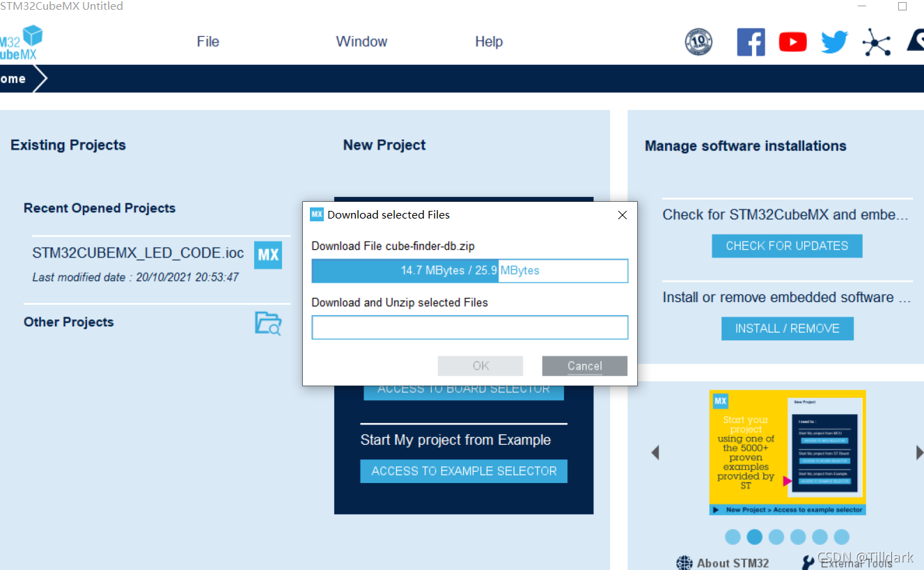Click the MX icon in the download dialog title
924x570 pixels.
pyautogui.click(x=317, y=214)
